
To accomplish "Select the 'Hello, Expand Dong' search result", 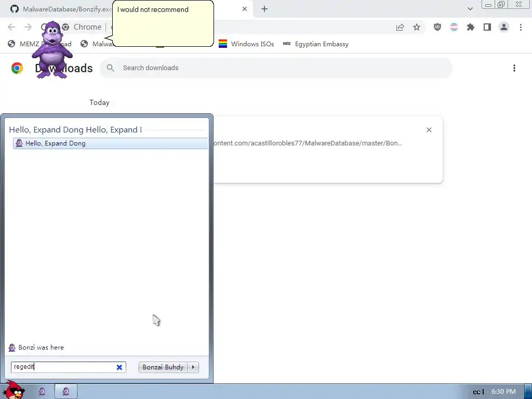I will pyautogui.click(x=110, y=143).
